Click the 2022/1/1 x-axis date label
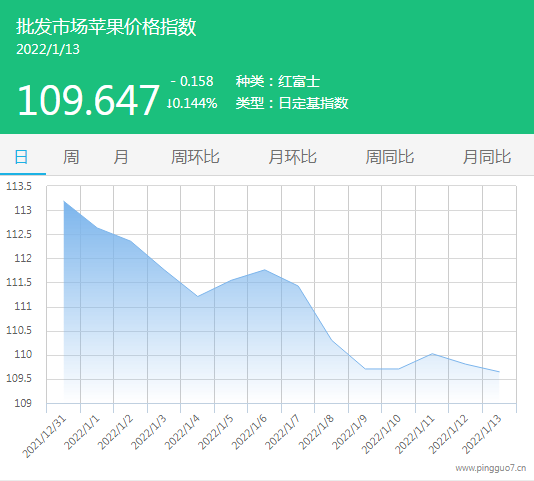 [x=82, y=432]
